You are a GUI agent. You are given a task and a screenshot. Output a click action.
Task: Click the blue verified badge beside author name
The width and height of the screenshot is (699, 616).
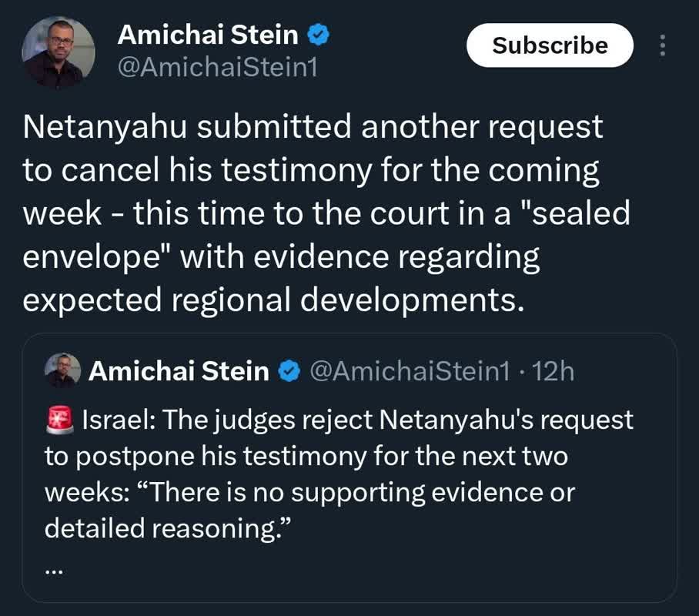click(x=318, y=35)
